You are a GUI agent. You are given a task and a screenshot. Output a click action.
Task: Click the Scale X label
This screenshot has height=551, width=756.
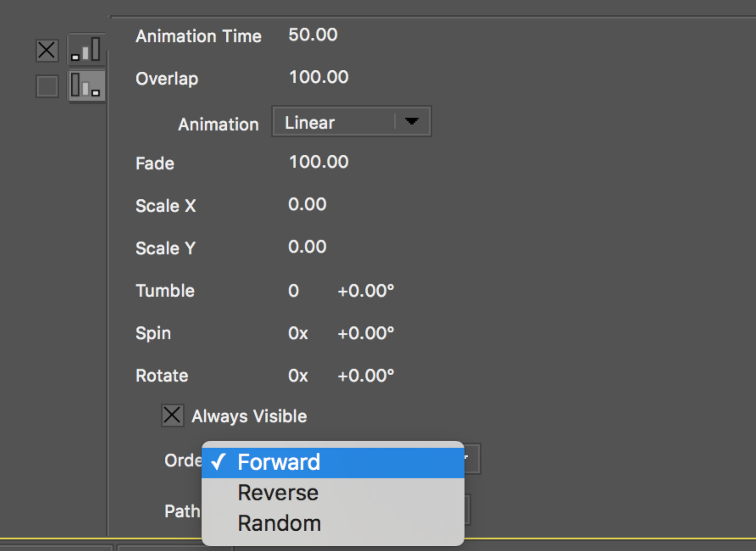click(x=166, y=206)
